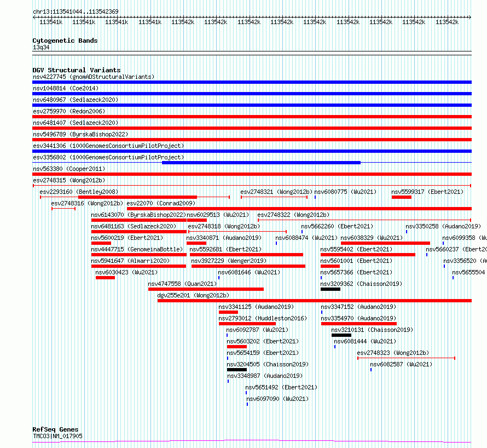Select the nsv5599317 (Ebert2021) label
This screenshot has height=448, width=487.
pos(427,192)
